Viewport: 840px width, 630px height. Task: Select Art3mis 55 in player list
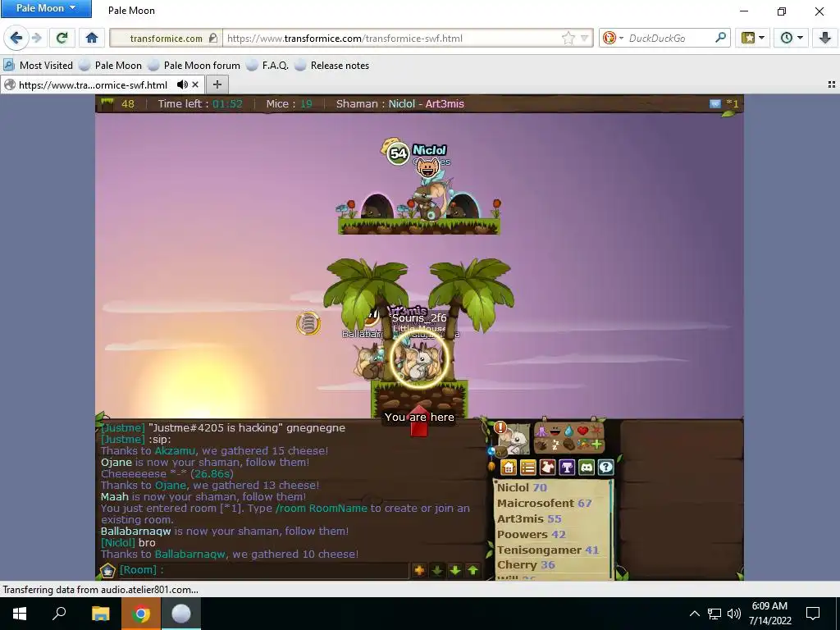point(529,518)
